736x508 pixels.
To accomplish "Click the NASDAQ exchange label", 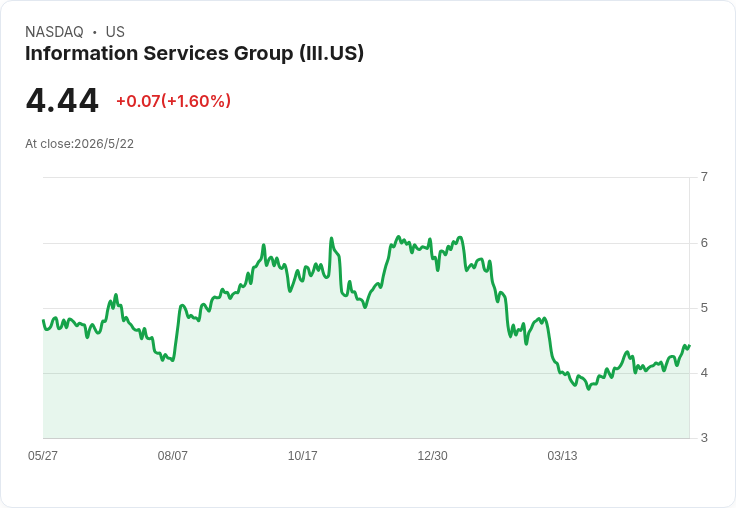I will 54,32.
